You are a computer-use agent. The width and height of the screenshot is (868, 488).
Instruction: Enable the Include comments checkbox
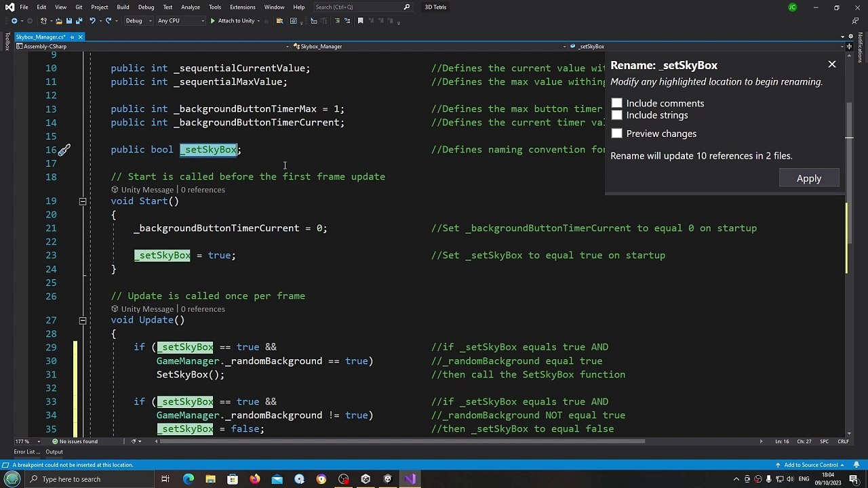[x=616, y=104]
